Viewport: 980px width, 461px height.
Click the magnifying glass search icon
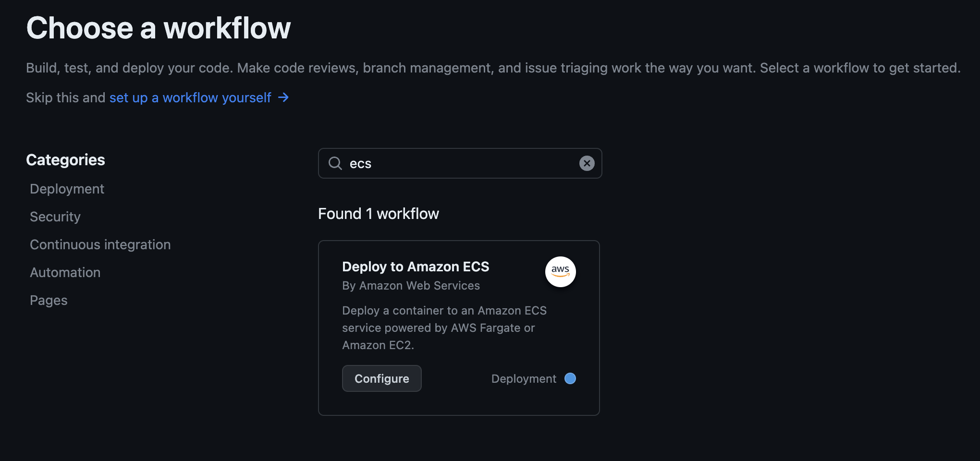[335, 163]
